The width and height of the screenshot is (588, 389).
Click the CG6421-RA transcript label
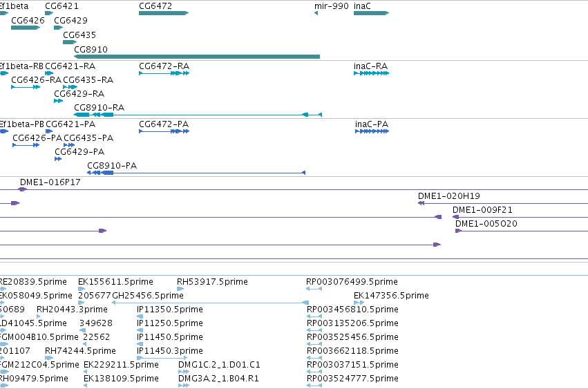pyautogui.click(x=70, y=66)
